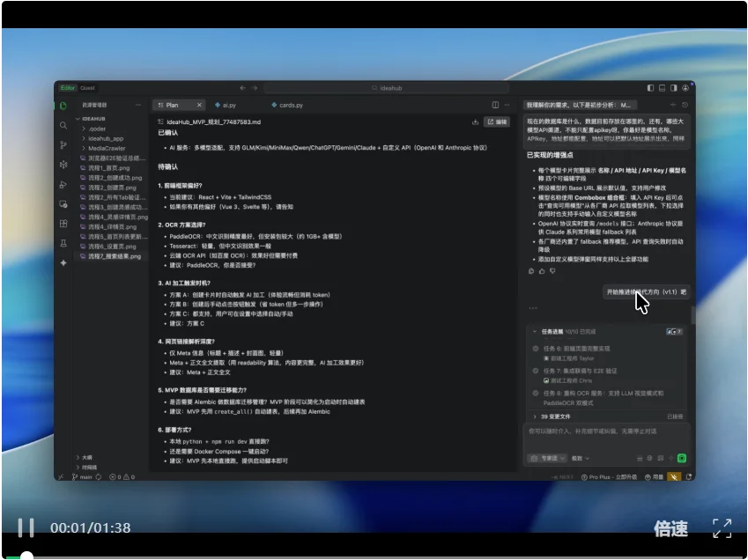This screenshot has height=560, width=748.
Task: Open the Source Control sidebar icon
Action: pos(63,145)
